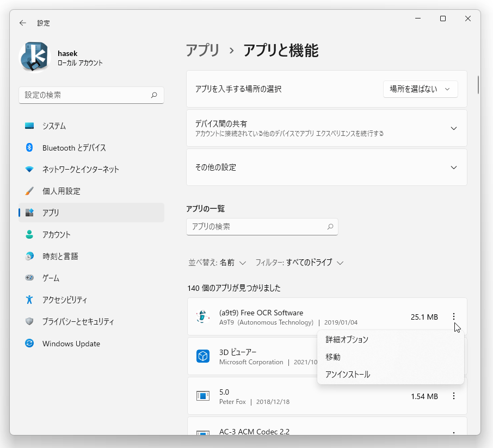This screenshot has width=493, height=448.
Task: Choose 移動 from the context menu
Action: click(x=391, y=357)
